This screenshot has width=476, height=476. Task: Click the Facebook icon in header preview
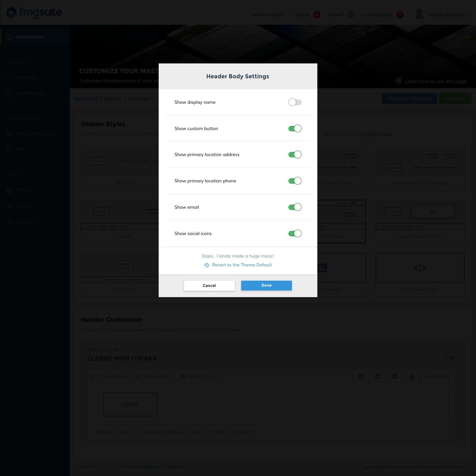pyautogui.click(x=361, y=376)
